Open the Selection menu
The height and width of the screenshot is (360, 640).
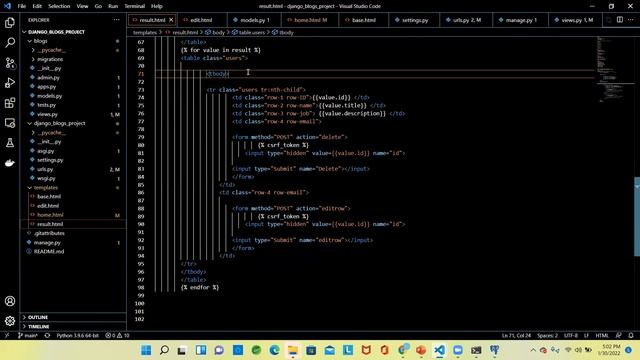point(59,6)
